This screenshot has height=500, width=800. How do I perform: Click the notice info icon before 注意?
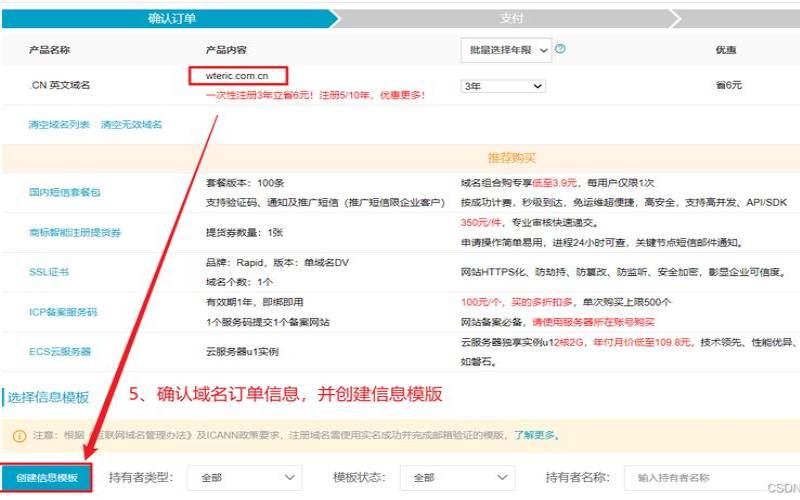coord(19,436)
